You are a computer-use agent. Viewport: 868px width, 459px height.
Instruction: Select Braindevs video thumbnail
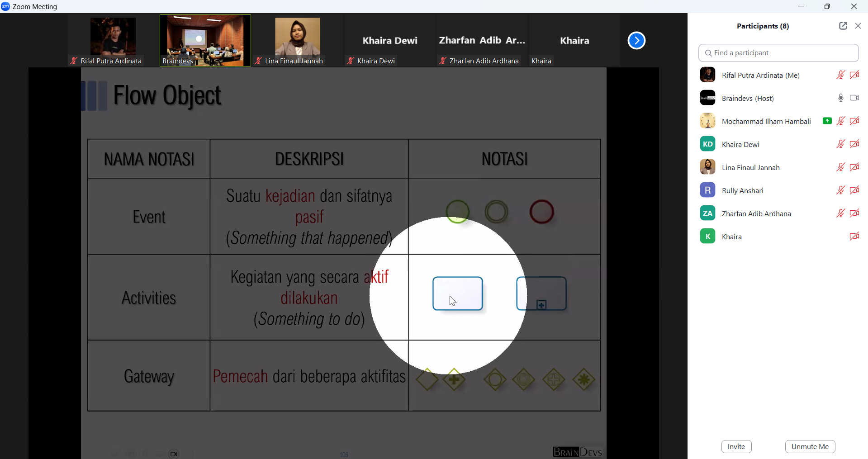(x=205, y=41)
